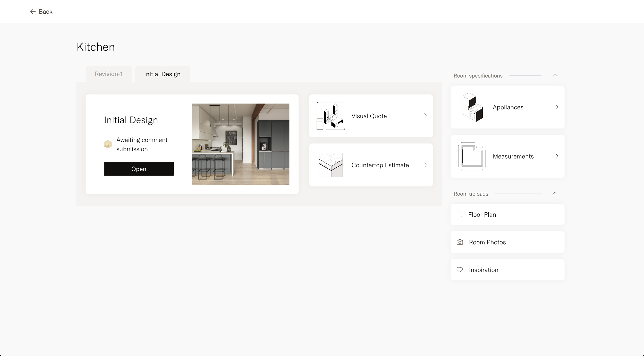Click the Countertop Estimate slab icon
The width and height of the screenshot is (644, 356).
coord(331,165)
